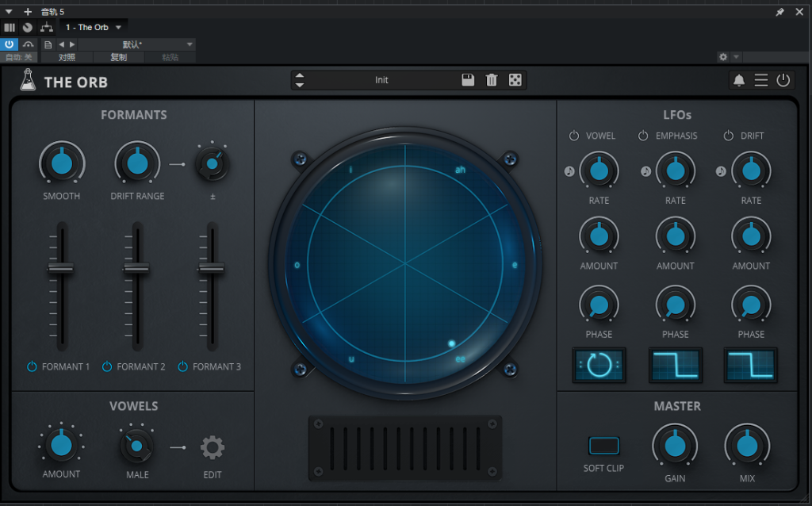Expand the track menu triangle at top left

click(x=9, y=11)
